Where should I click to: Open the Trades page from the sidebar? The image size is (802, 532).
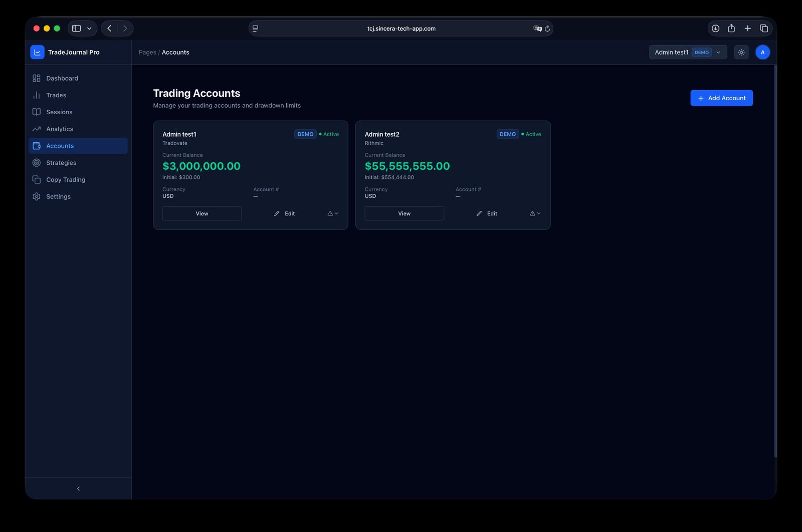pos(56,95)
